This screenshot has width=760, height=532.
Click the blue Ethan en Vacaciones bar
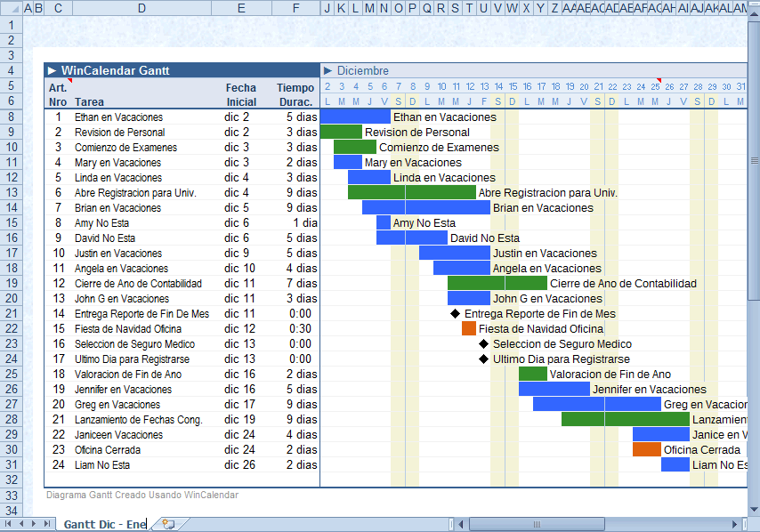(354, 117)
